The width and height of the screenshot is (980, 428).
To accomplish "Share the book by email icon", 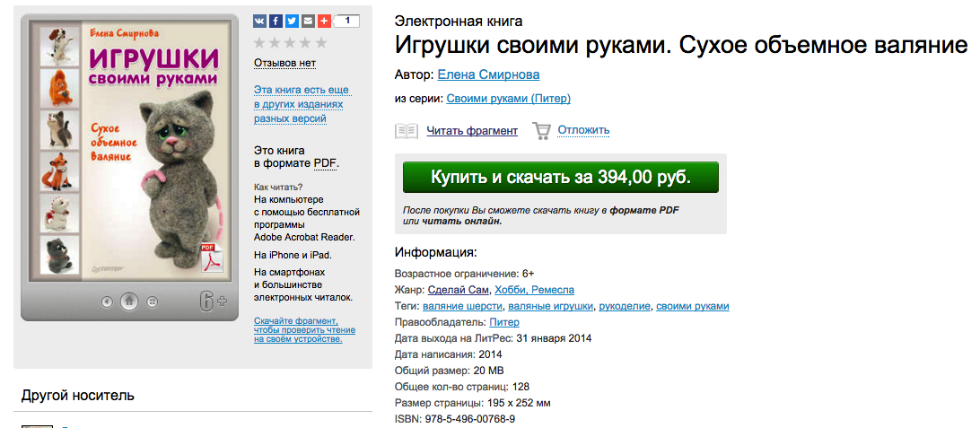I will click(308, 22).
